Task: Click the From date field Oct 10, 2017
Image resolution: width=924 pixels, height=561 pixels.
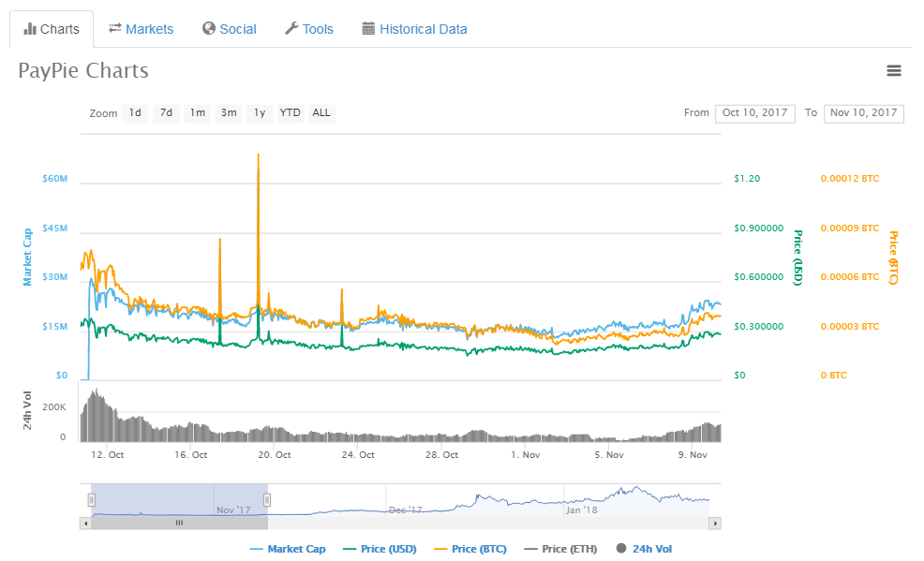Action: point(755,113)
